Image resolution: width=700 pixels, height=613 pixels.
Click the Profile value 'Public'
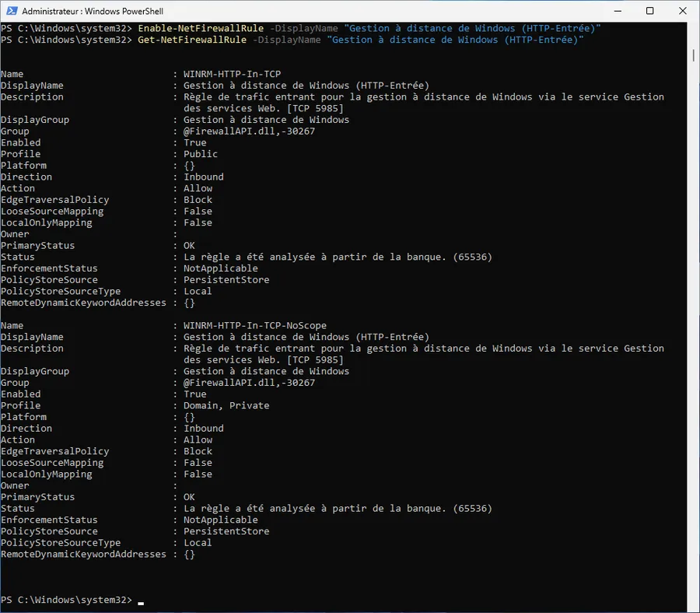coord(201,154)
